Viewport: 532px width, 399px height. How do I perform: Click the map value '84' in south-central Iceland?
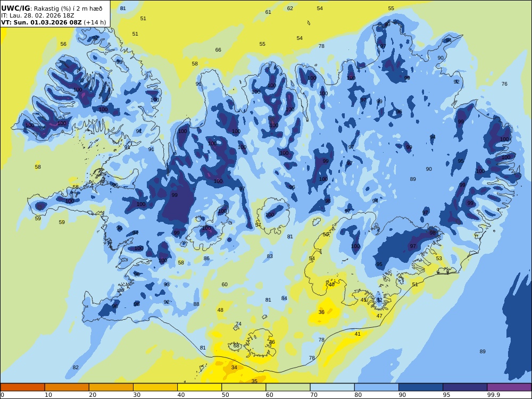(284, 298)
